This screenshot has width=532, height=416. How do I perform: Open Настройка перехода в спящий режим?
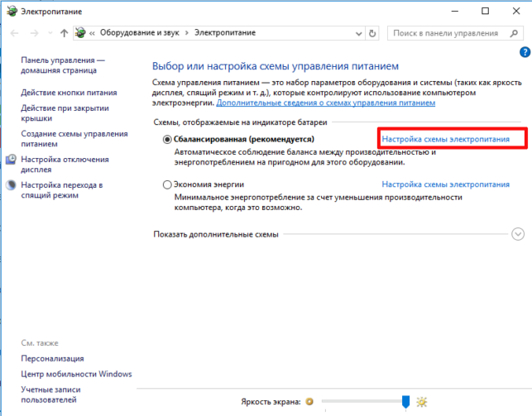(62, 190)
